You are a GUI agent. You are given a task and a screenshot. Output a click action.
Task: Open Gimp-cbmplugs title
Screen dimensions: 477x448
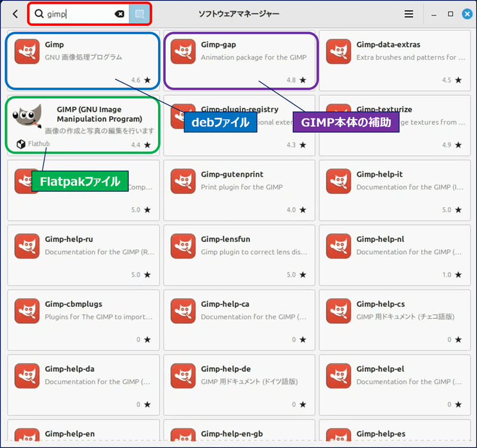(73, 304)
